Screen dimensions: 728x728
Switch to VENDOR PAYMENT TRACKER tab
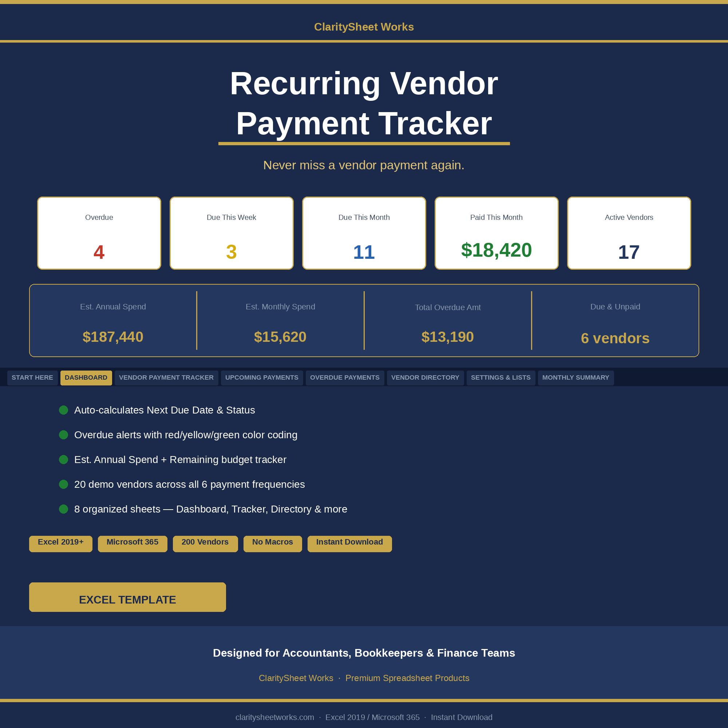(166, 377)
